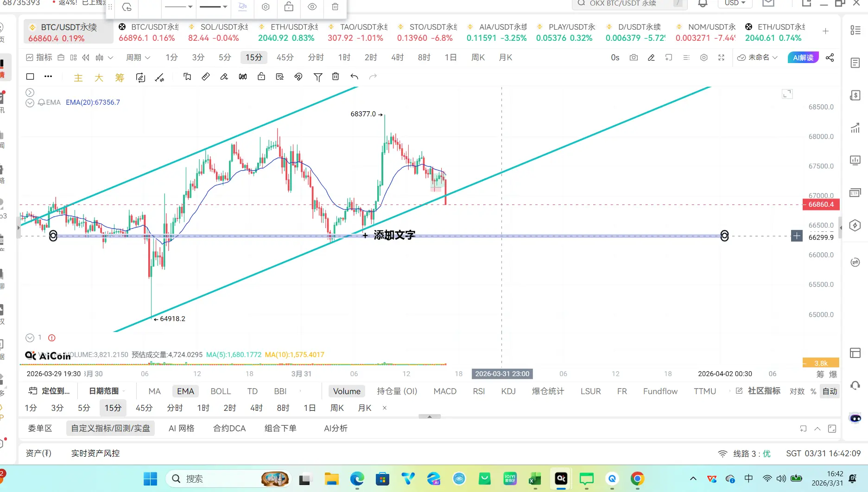Image resolution: width=868 pixels, height=492 pixels.
Task: Open line thickness dropdown in floating toolbar
Action: (213, 7)
